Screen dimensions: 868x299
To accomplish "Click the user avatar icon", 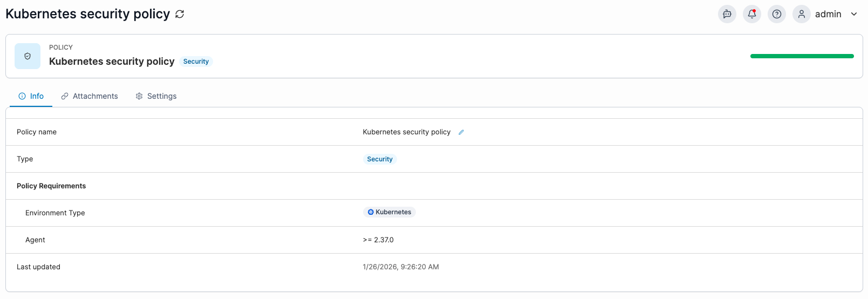I will [x=801, y=14].
